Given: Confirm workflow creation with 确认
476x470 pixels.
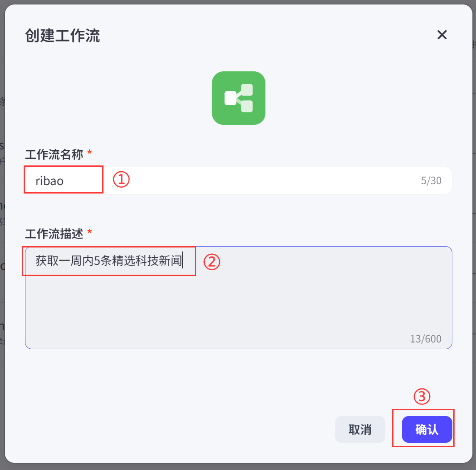Looking at the screenshot, I should click(x=427, y=429).
